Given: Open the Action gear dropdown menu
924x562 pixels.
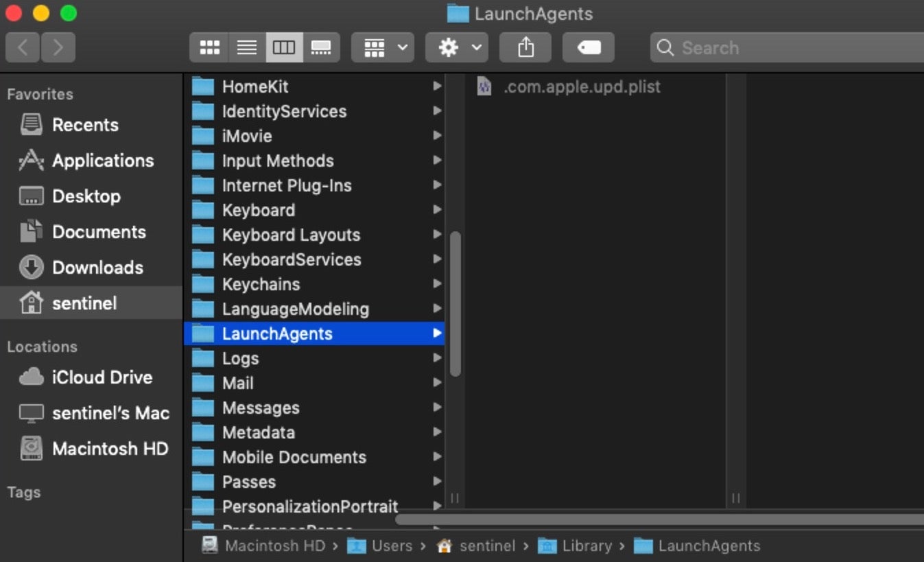Looking at the screenshot, I should coord(457,48).
